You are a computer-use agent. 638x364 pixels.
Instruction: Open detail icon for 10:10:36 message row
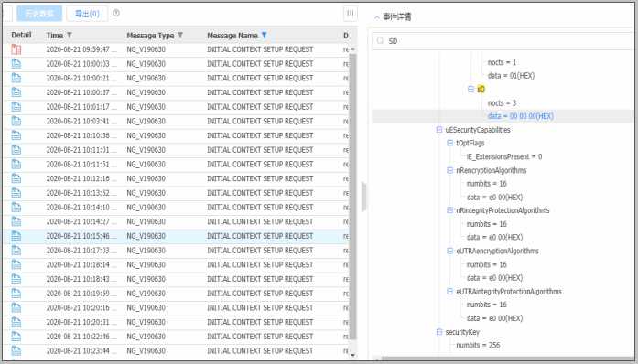coord(16,135)
